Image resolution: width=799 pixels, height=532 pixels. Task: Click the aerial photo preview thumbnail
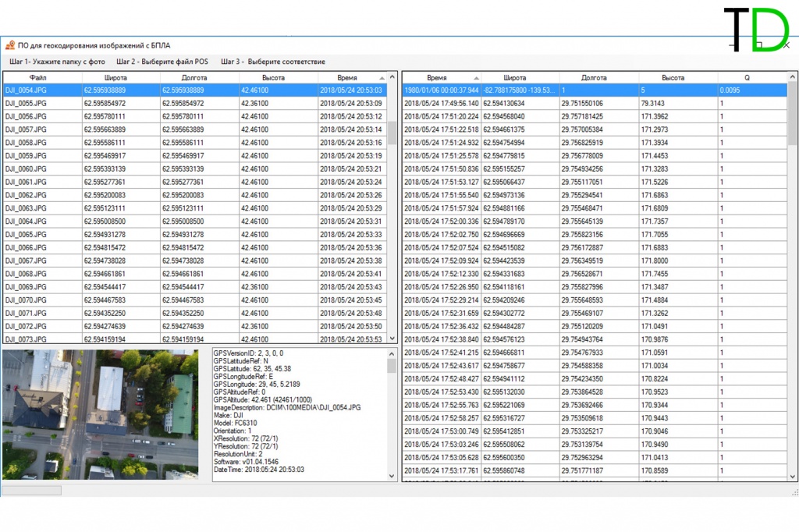point(100,414)
